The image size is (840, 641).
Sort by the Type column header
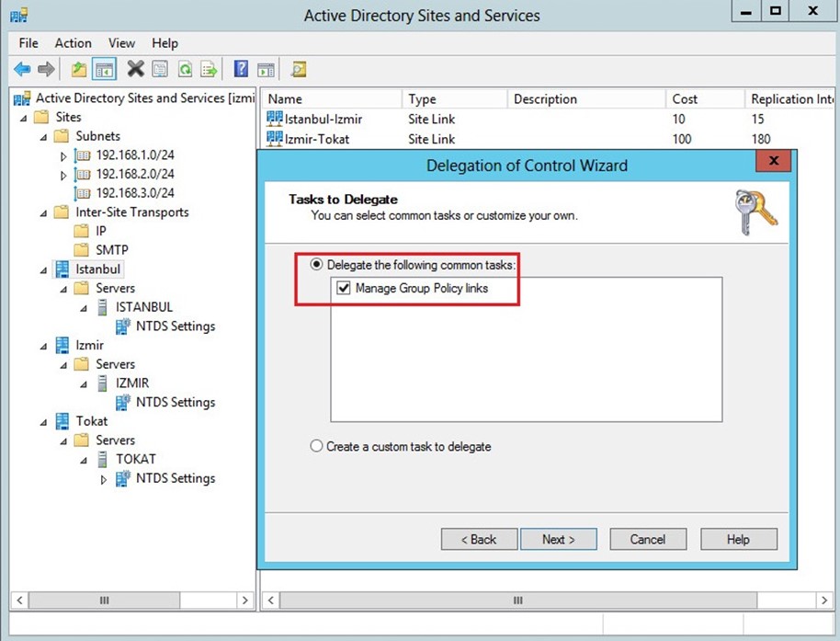[454, 99]
